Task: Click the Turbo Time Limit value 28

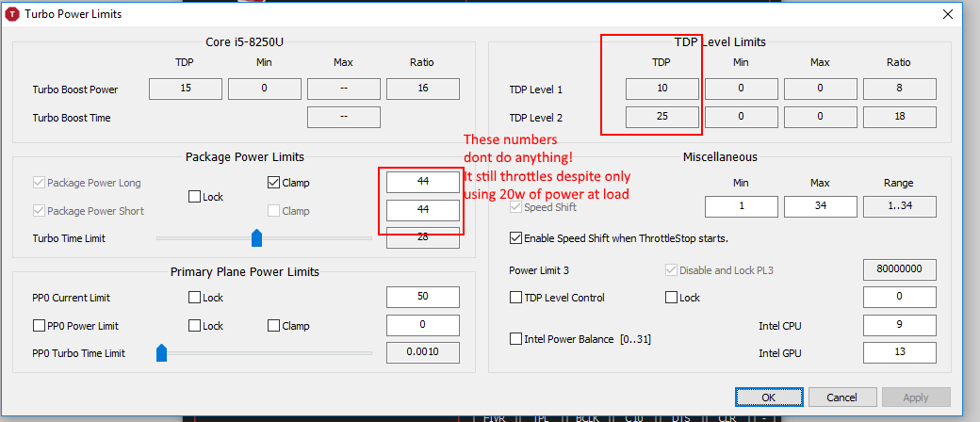Action: (423, 238)
